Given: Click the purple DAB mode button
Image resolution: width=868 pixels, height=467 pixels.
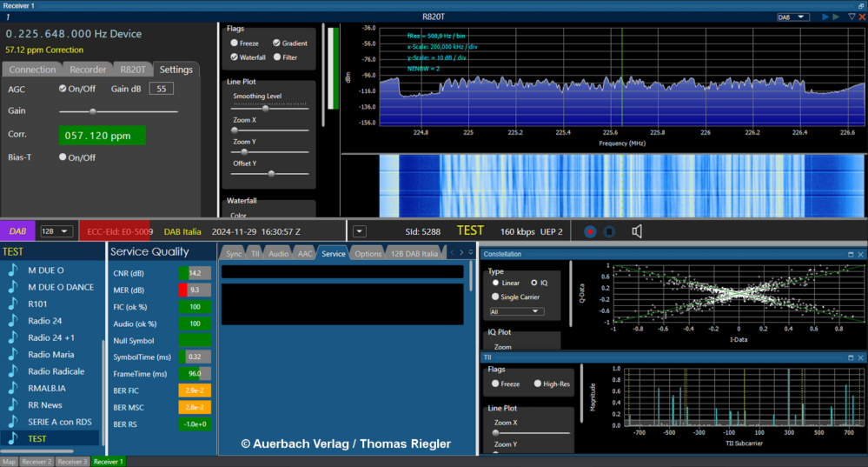Looking at the screenshot, I should click(x=17, y=231).
